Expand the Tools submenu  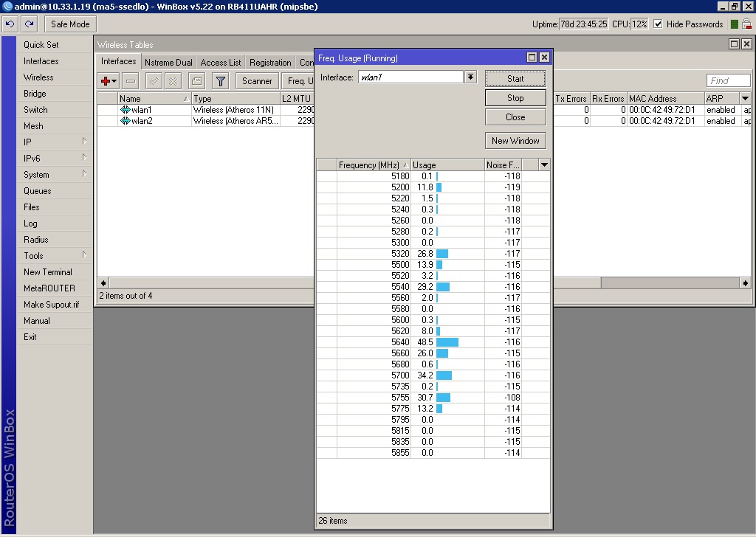coord(53,255)
